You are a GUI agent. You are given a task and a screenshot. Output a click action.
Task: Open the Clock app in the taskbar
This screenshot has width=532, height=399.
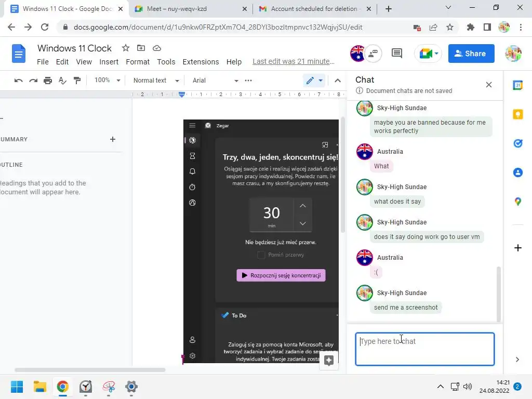tap(86, 387)
